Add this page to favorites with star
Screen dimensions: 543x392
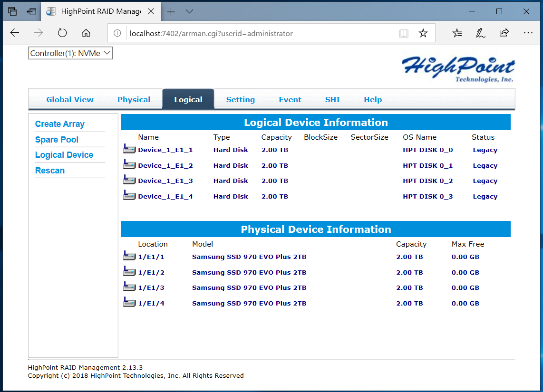pos(423,33)
